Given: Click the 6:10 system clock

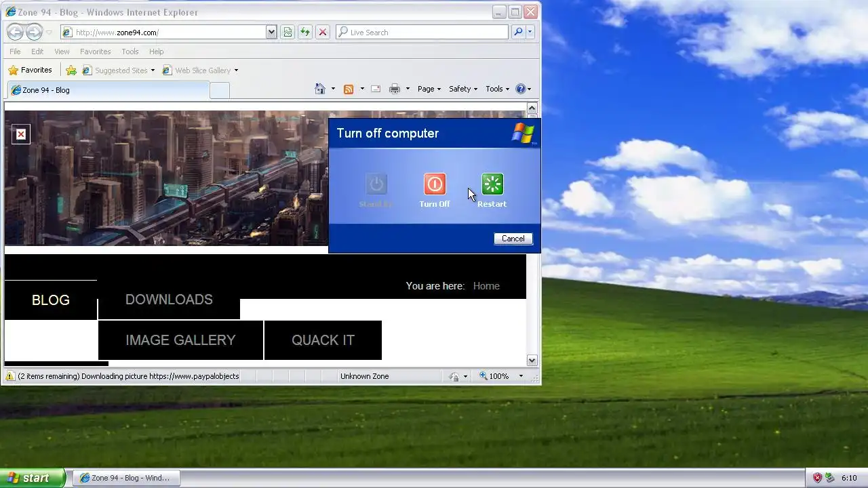Looking at the screenshot, I should tap(849, 478).
